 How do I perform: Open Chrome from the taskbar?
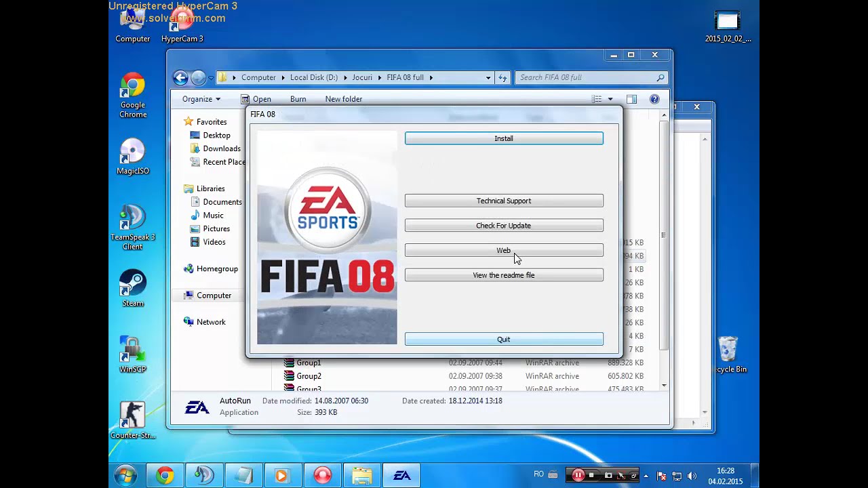pos(164,476)
